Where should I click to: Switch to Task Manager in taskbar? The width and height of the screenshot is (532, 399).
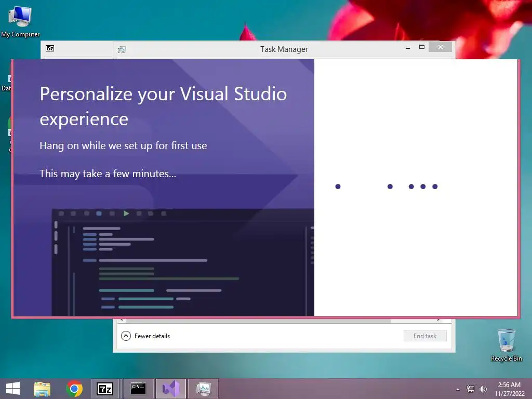(203, 389)
